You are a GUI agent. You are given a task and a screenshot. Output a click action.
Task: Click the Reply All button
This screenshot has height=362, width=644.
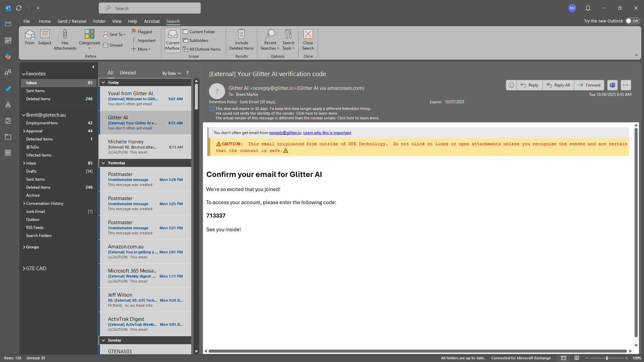tap(558, 85)
